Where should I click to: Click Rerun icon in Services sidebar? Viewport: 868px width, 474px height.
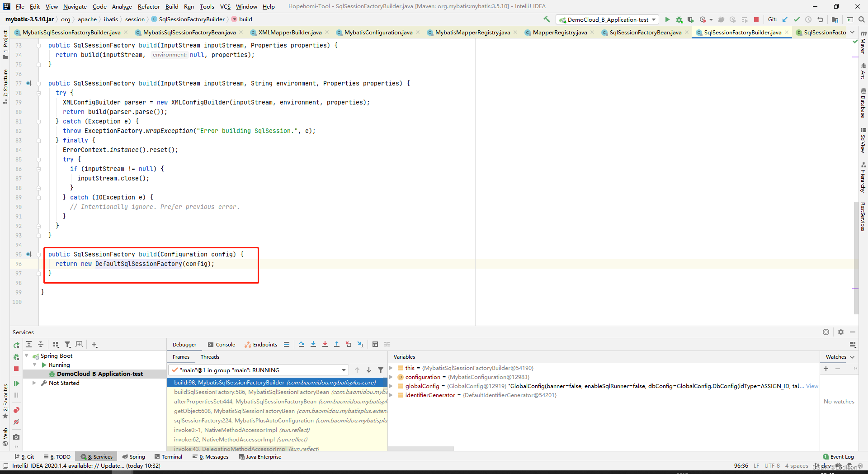click(16, 345)
